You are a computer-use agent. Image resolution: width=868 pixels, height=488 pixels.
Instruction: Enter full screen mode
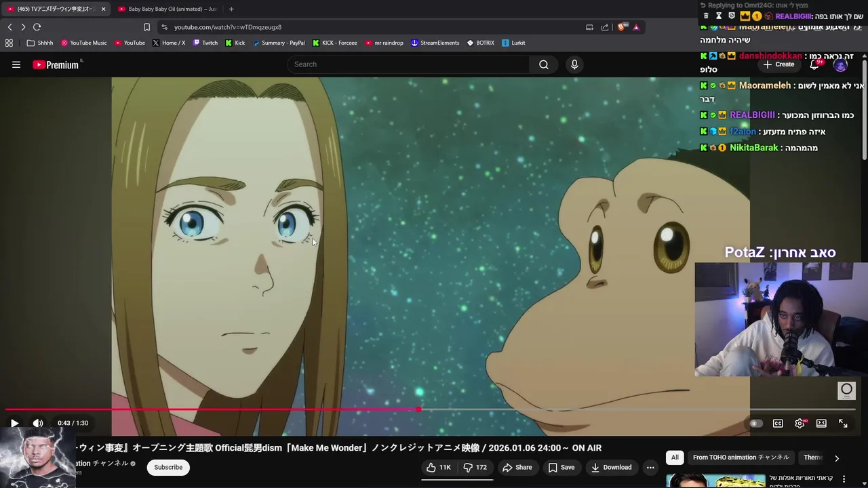tap(843, 423)
